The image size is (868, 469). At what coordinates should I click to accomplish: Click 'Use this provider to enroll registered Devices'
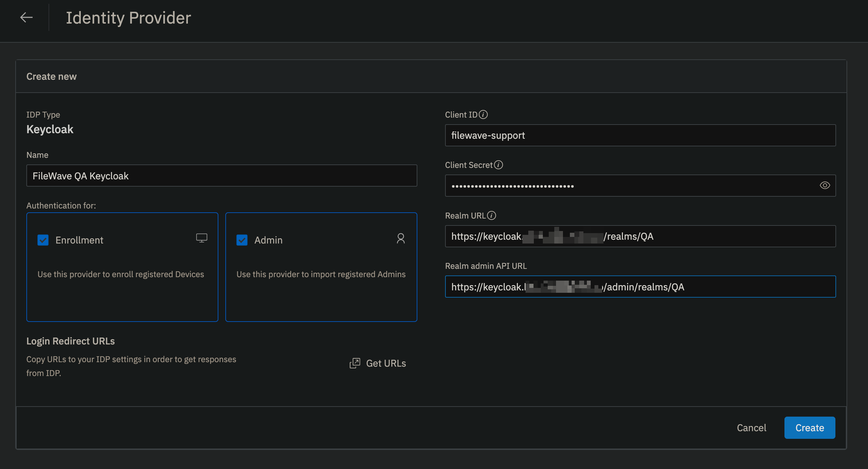[121, 274]
